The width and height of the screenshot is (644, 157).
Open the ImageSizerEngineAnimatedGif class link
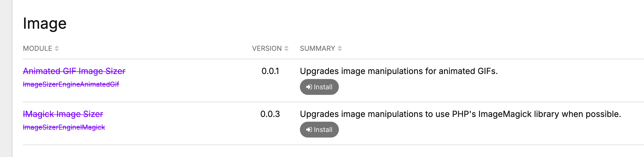click(71, 84)
